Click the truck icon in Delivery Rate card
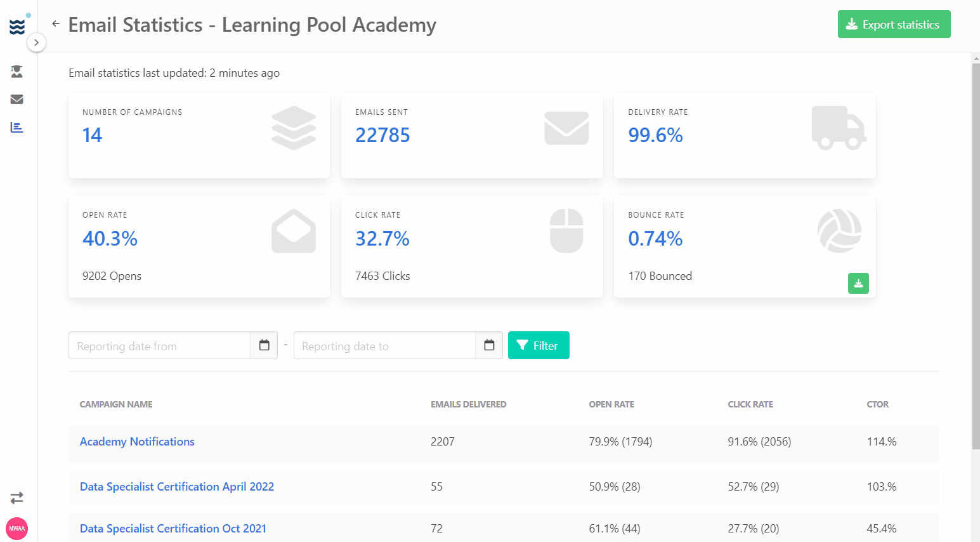 click(839, 128)
